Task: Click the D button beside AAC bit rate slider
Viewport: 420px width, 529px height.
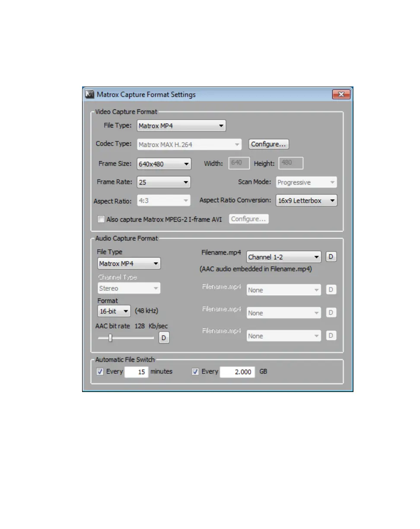Action: pyautogui.click(x=164, y=338)
